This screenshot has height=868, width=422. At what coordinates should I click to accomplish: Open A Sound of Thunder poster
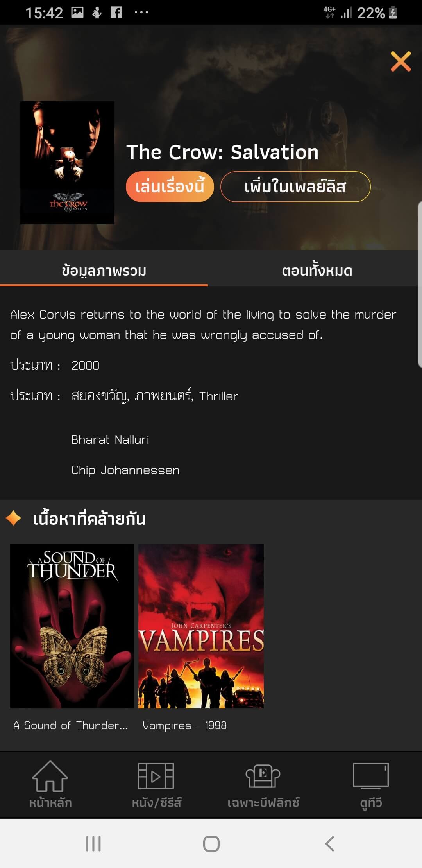click(72, 626)
